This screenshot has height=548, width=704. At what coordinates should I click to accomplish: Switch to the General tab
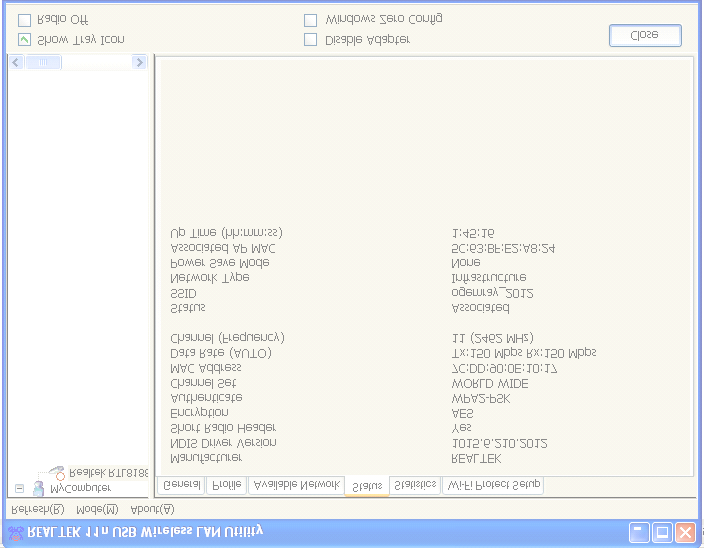click(x=181, y=485)
